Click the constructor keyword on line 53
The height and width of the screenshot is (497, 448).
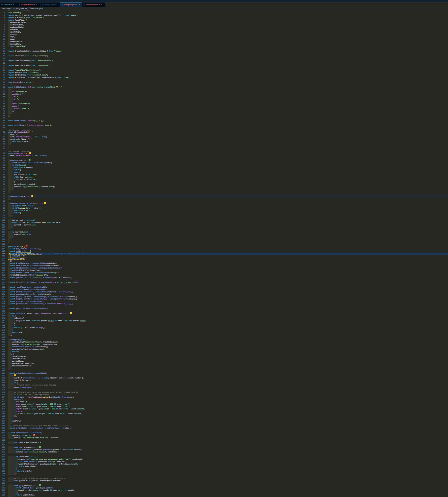coord(16,139)
